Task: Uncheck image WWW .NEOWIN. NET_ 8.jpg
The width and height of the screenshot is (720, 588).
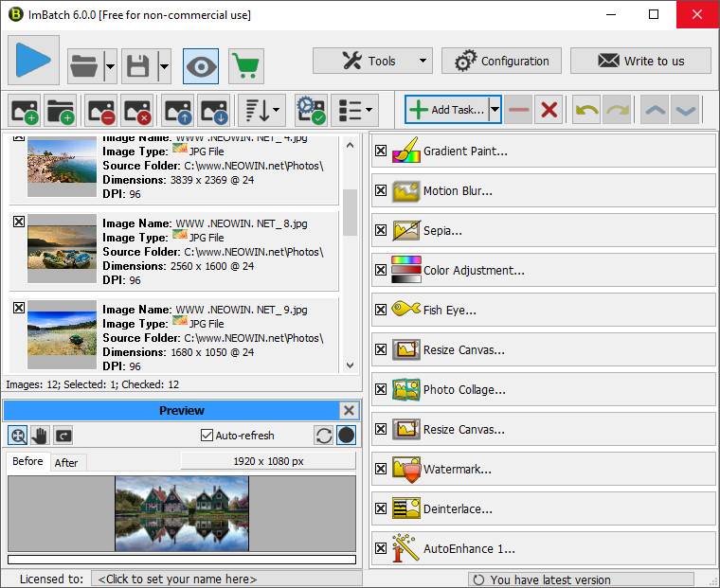Action: coord(19,222)
